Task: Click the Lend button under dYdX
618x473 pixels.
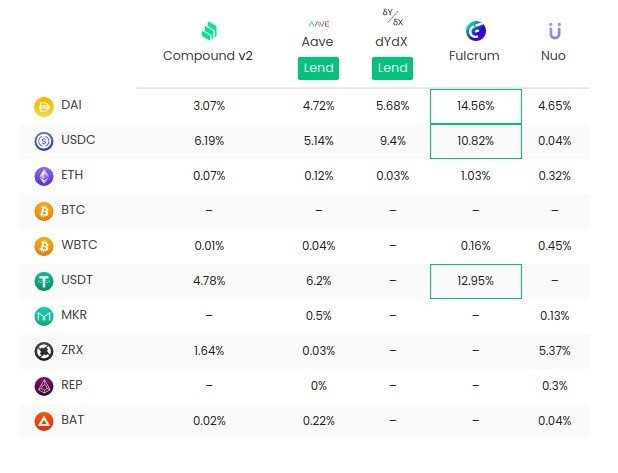Action: pyautogui.click(x=392, y=68)
